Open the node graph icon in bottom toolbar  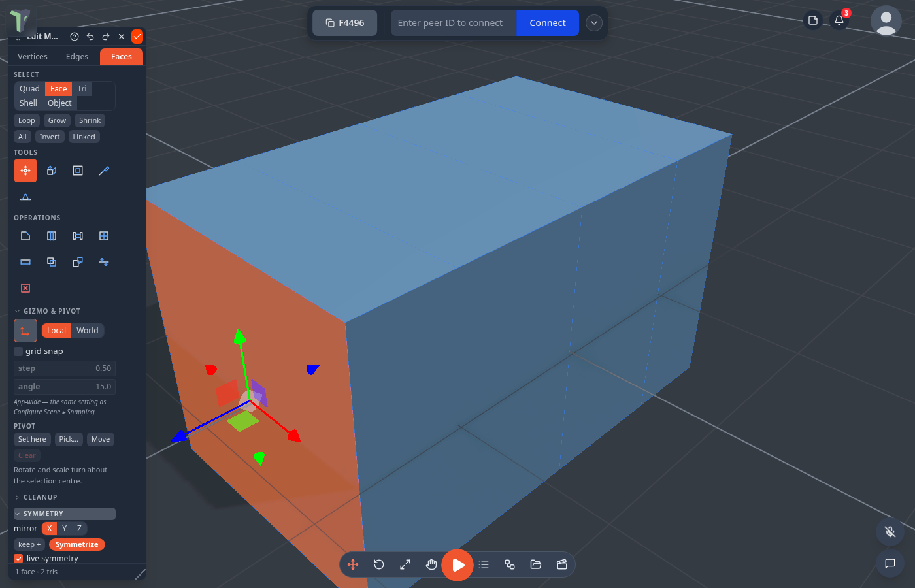coord(510,564)
